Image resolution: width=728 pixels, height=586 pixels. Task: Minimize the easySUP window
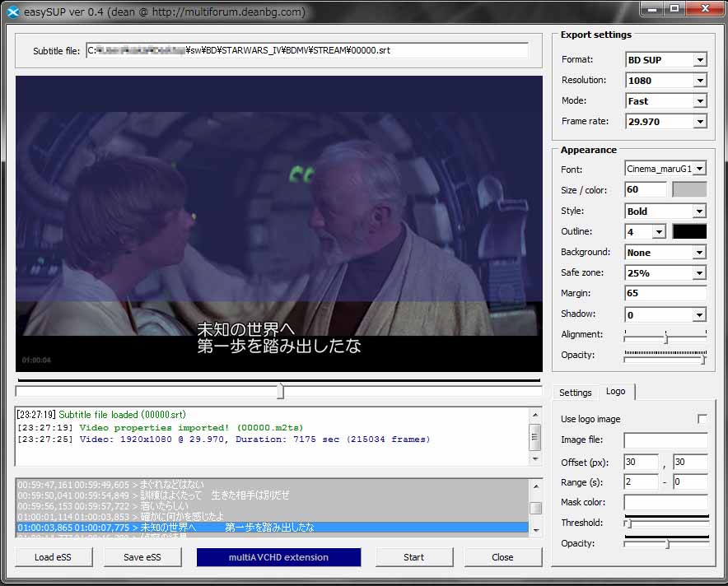(652, 8)
